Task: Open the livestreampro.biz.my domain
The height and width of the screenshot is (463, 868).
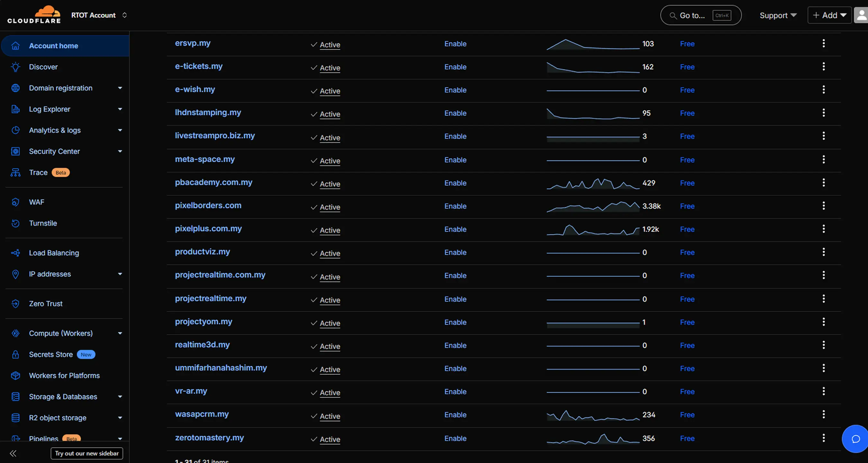Action: tap(215, 135)
